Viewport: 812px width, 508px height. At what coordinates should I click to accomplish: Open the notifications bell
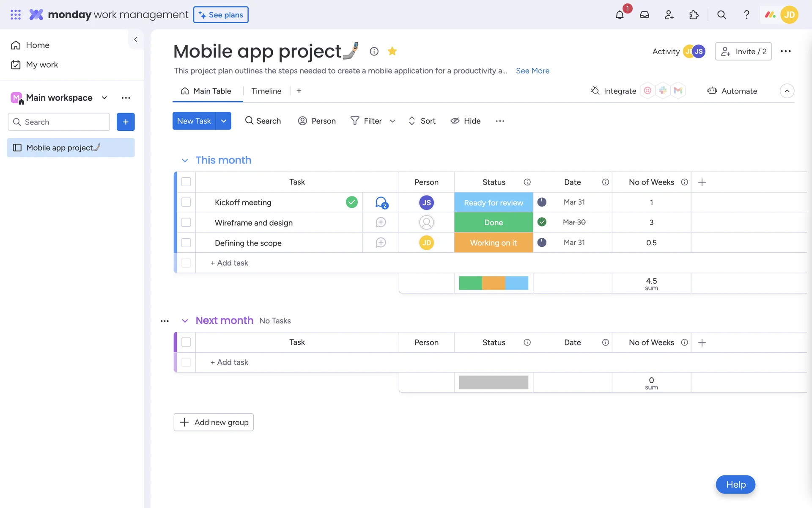pos(620,15)
